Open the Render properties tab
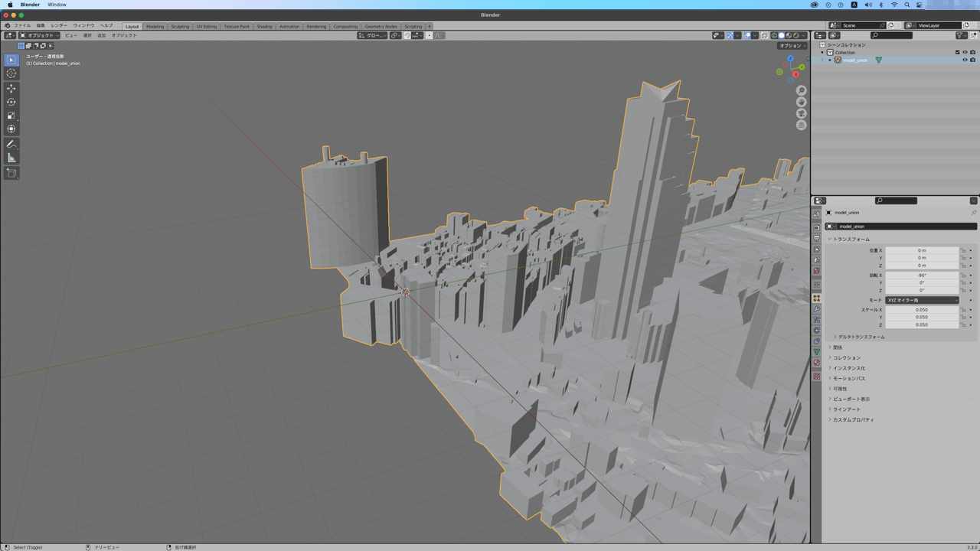980x551 pixels. click(816, 228)
